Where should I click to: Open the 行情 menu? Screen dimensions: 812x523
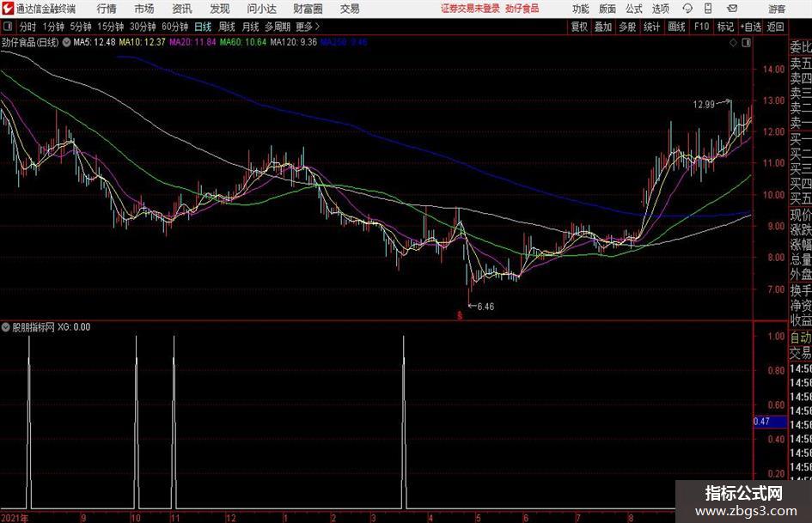click(107, 9)
